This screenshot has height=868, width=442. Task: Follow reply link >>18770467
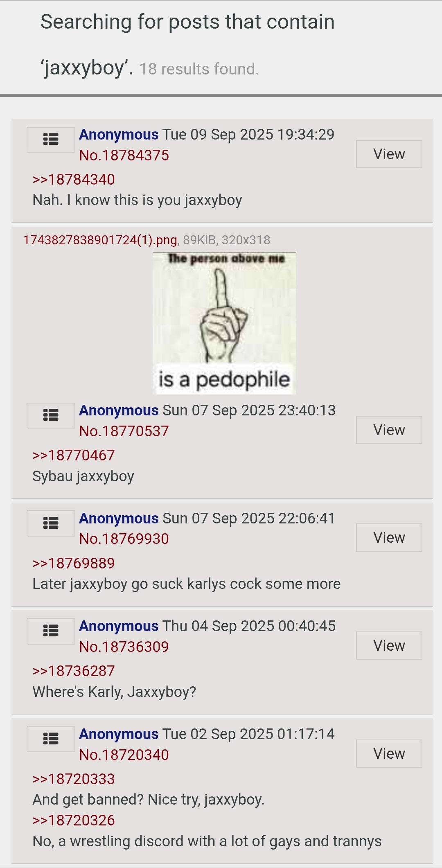click(x=74, y=455)
